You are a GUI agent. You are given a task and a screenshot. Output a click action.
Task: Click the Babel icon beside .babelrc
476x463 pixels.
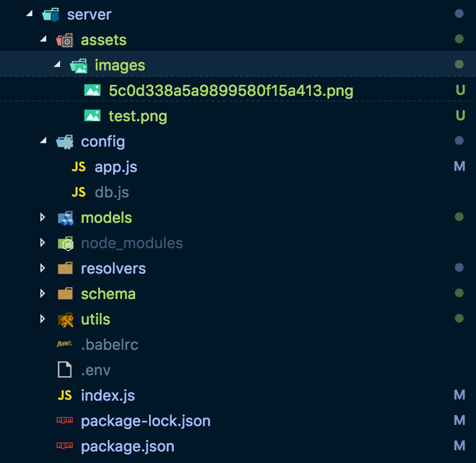click(x=65, y=345)
